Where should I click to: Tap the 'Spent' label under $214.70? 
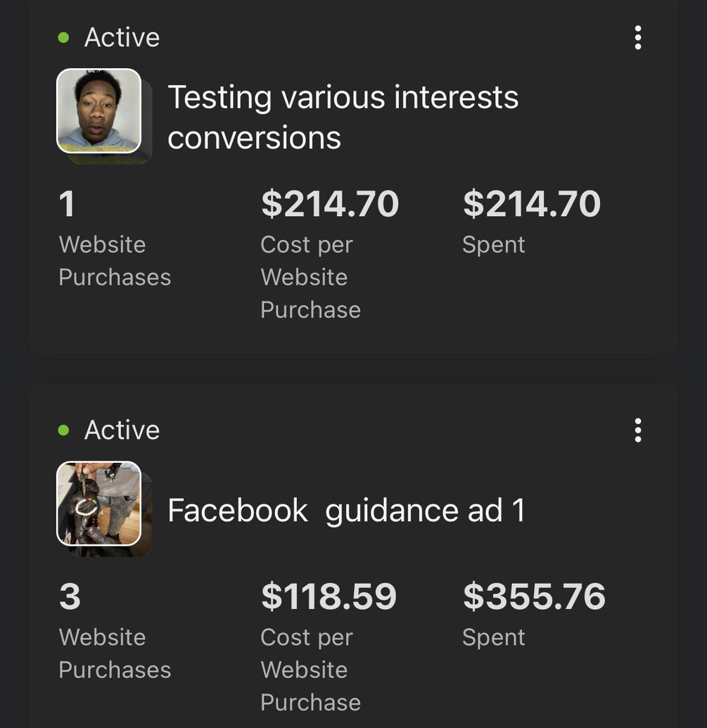coord(493,245)
